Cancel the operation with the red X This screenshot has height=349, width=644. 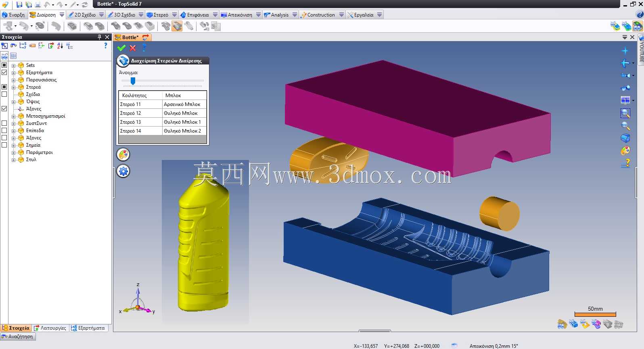pos(133,48)
